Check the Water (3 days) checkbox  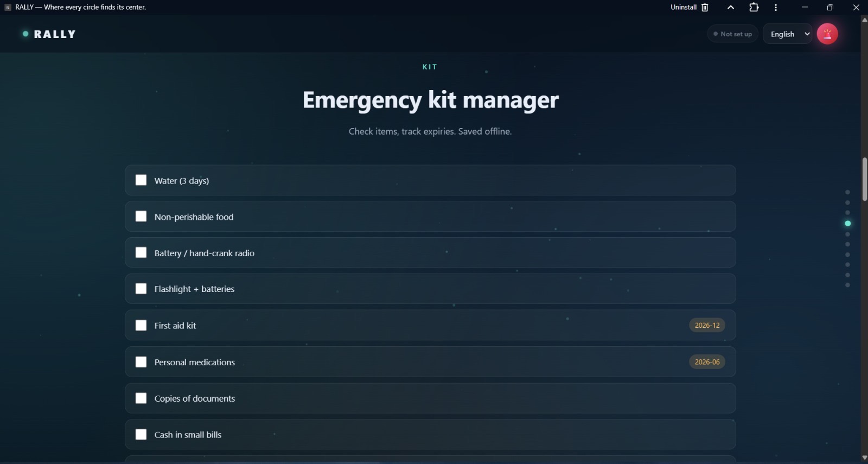tap(141, 180)
